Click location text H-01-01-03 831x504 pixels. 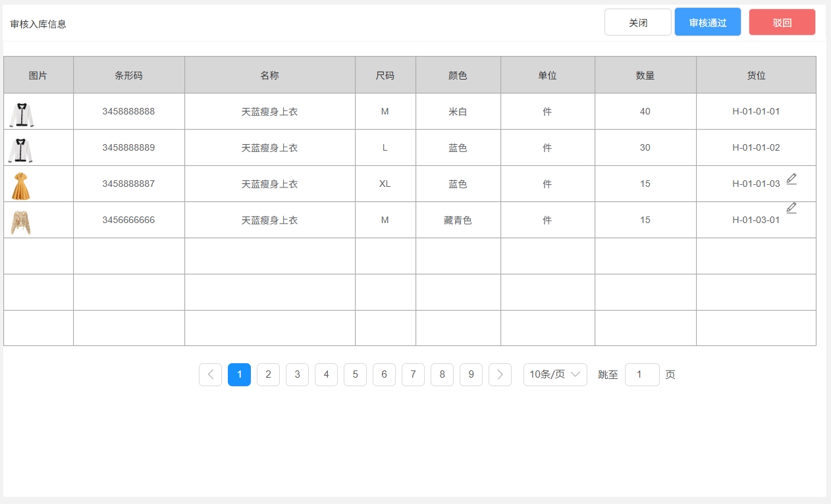pos(756,184)
